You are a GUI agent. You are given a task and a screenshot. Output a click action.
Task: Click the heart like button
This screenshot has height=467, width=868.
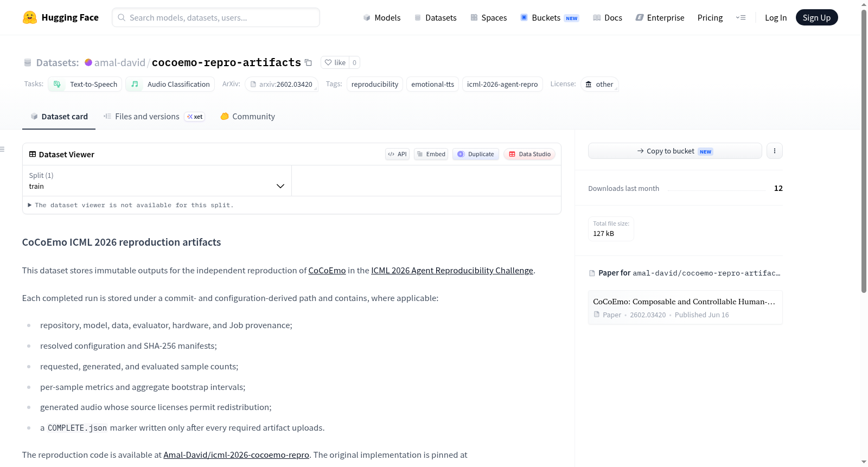tap(335, 62)
